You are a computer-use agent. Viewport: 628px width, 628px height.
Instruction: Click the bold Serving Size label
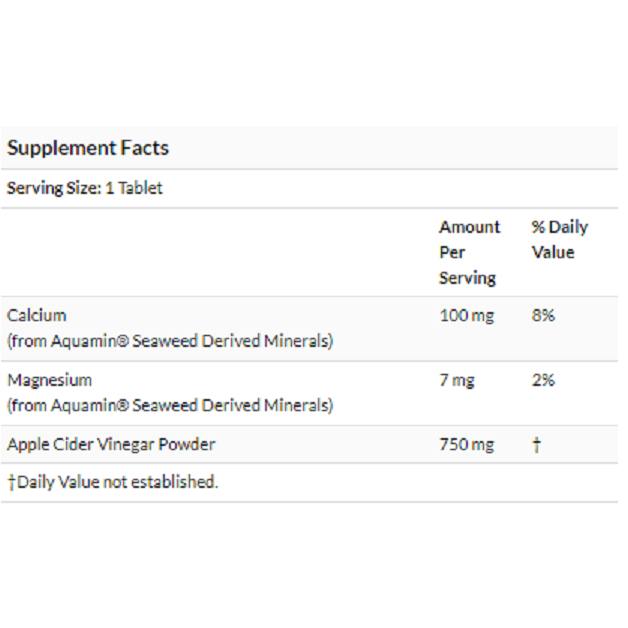[55, 188]
